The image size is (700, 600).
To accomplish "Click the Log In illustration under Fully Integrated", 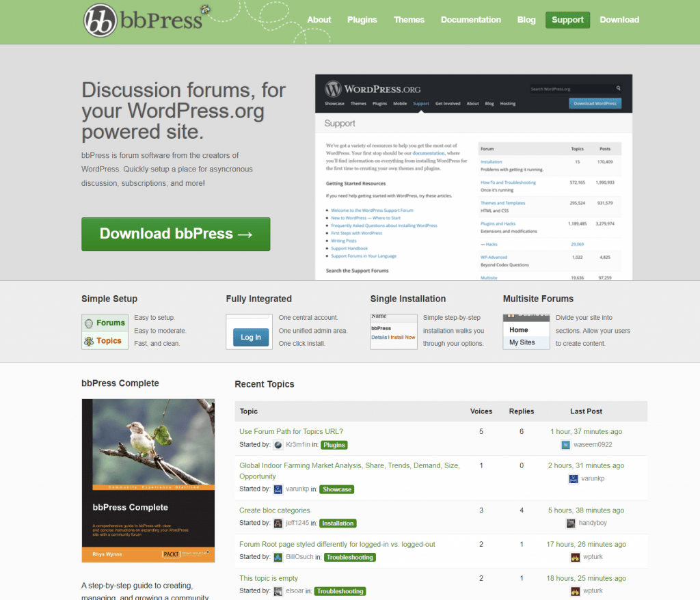I will coord(249,331).
